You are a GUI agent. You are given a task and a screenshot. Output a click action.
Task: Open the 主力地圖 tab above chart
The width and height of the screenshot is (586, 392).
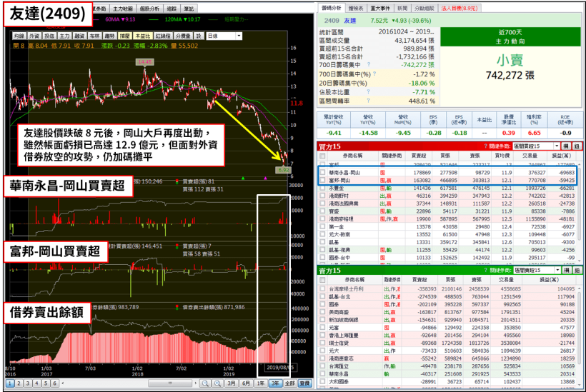(x=123, y=9)
